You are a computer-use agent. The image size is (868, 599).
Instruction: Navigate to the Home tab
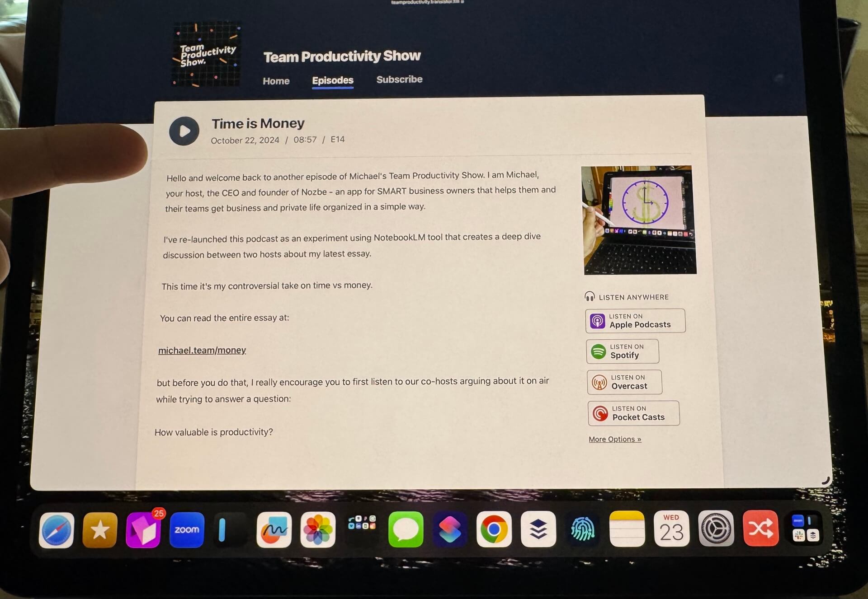click(x=275, y=80)
